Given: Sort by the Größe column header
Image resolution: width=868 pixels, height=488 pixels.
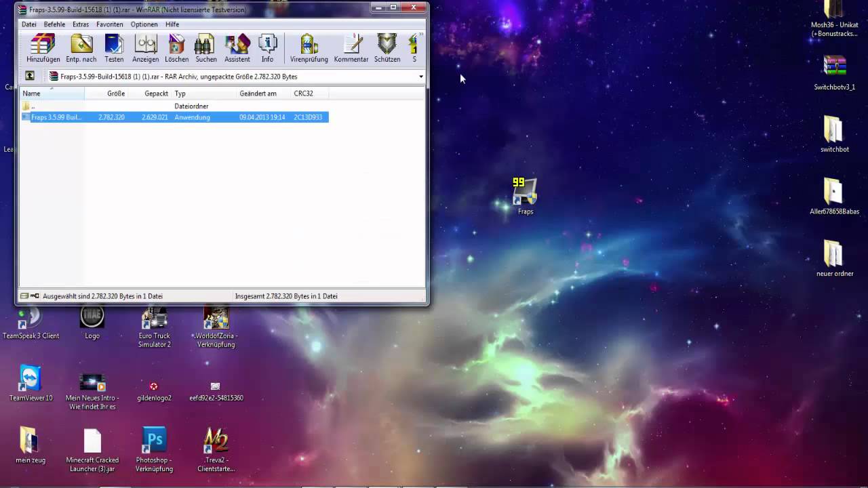Looking at the screenshot, I should click(x=106, y=94).
